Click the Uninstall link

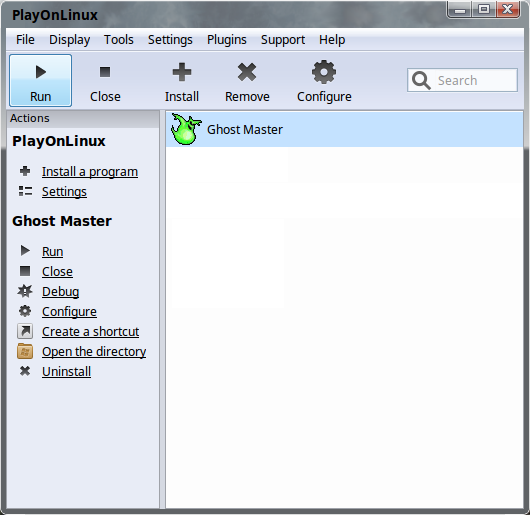tap(67, 371)
